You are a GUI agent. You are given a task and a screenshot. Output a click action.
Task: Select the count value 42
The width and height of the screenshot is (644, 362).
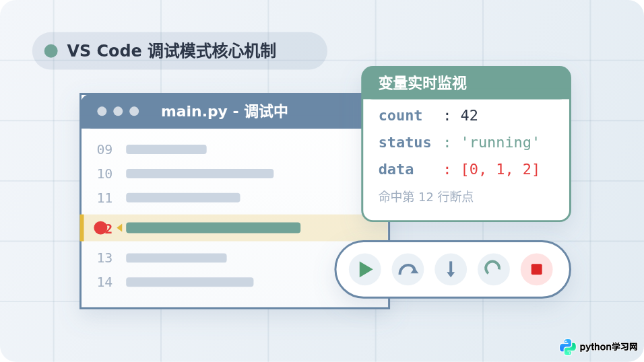pyautogui.click(x=469, y=116)
